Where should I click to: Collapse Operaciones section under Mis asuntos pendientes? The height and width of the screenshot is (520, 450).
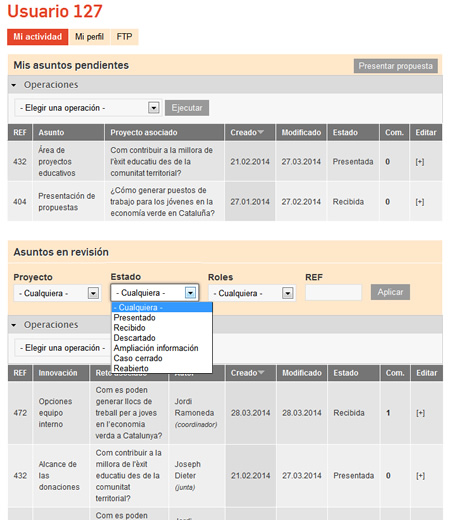tap(14, 85)
